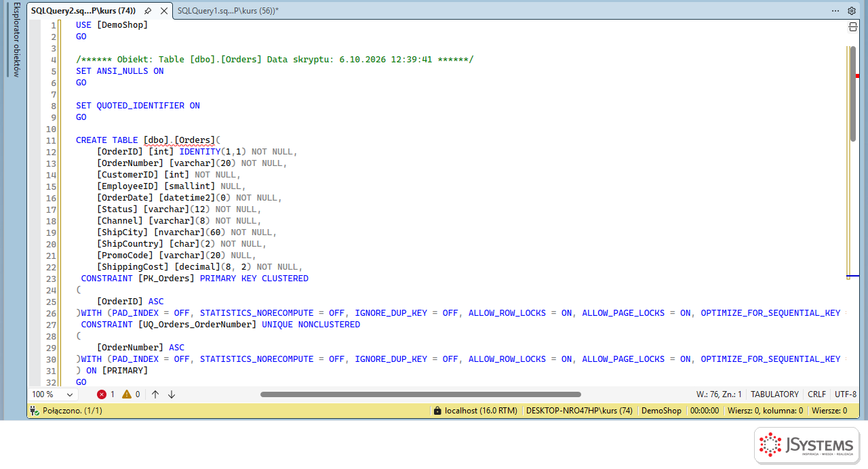Click the DemoShop database status entry

[661, 410]
